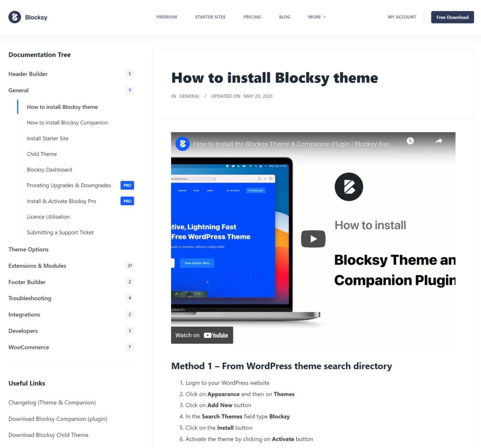Click the Share arrow icon on video
The image size is (481, 448).
coord(439,141)
